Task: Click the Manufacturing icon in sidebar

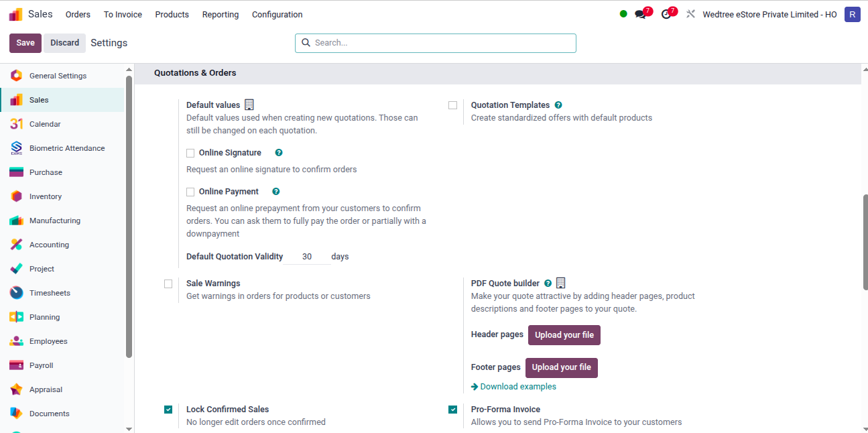Action: (x=17, y=221)
